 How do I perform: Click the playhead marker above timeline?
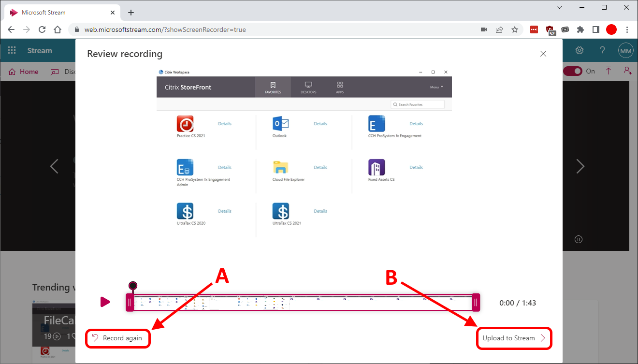[x=133, y=286]
